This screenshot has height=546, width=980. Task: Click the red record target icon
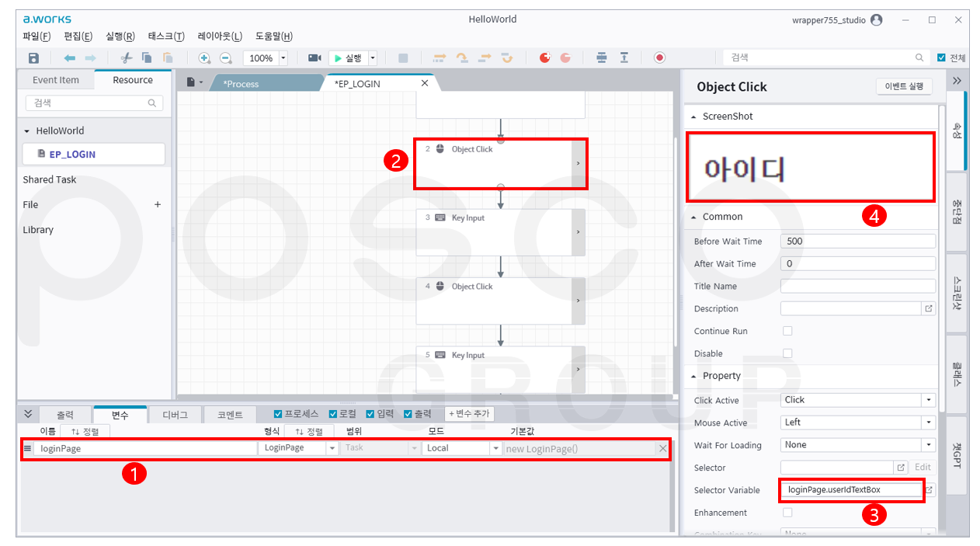[659, 58]
